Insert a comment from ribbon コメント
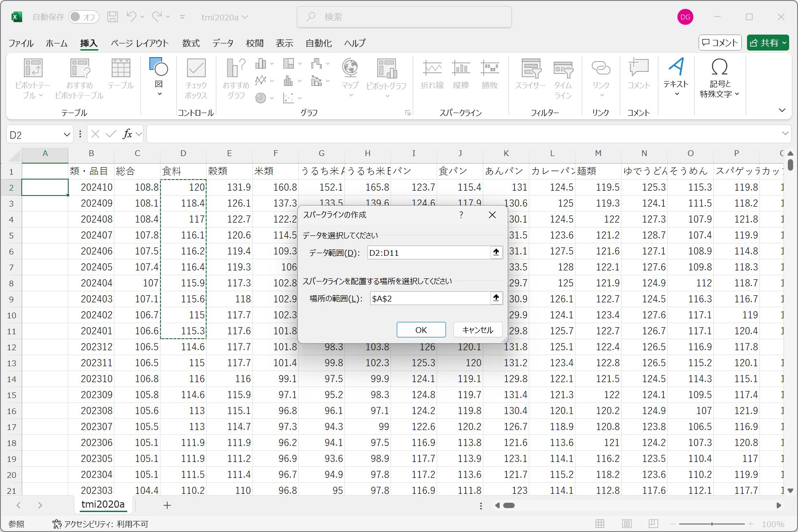The width and height of the screenshot is (798, 532). pos(638,74)
